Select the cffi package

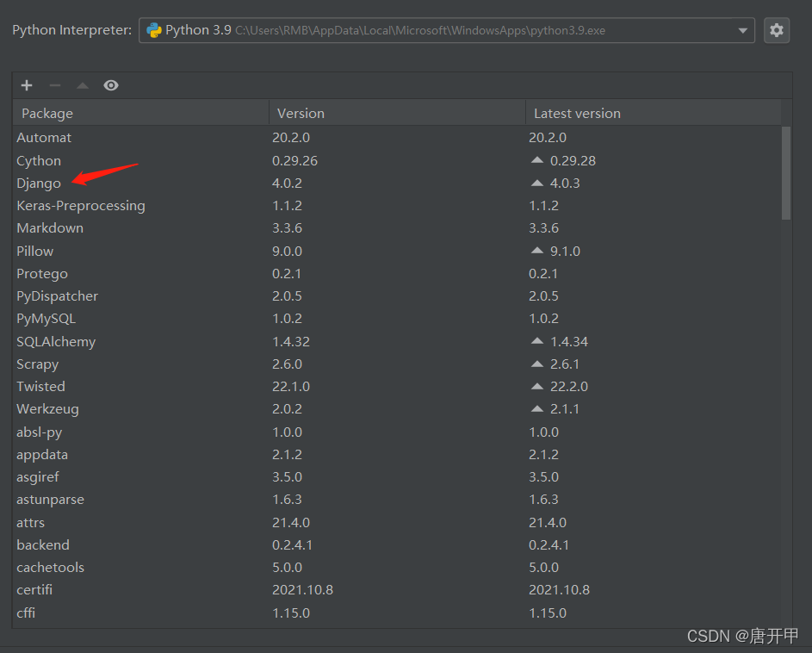click(26, 613)
